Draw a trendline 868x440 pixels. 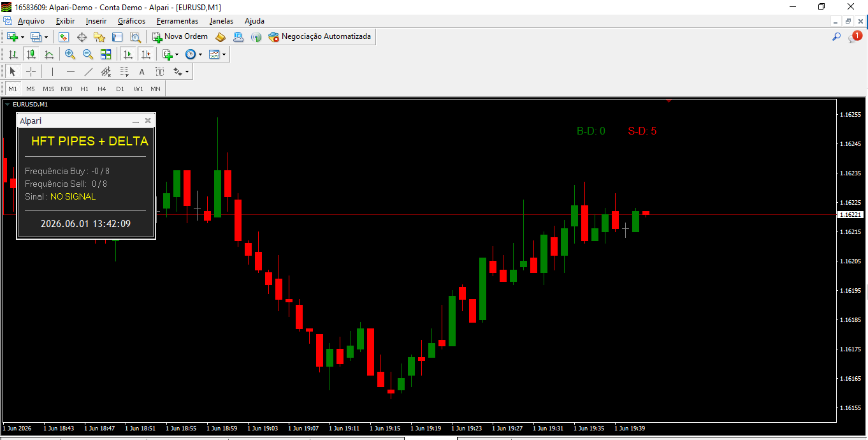click(x=89, y=71)
